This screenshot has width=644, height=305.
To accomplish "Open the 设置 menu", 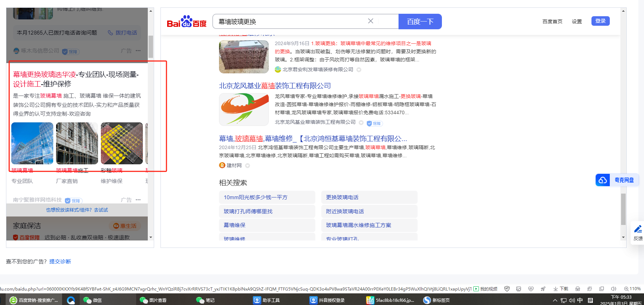I will (x=577, y=22).
